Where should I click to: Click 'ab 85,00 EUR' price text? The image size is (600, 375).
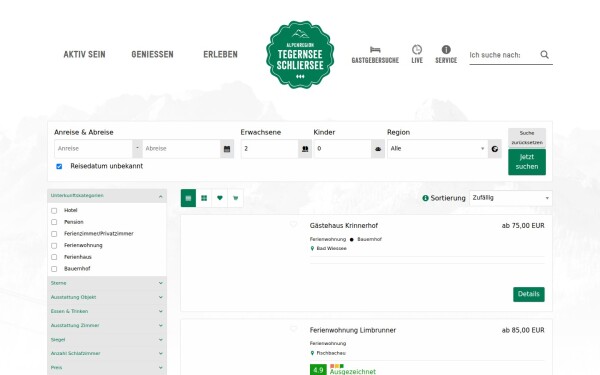[x=523, y=330]
